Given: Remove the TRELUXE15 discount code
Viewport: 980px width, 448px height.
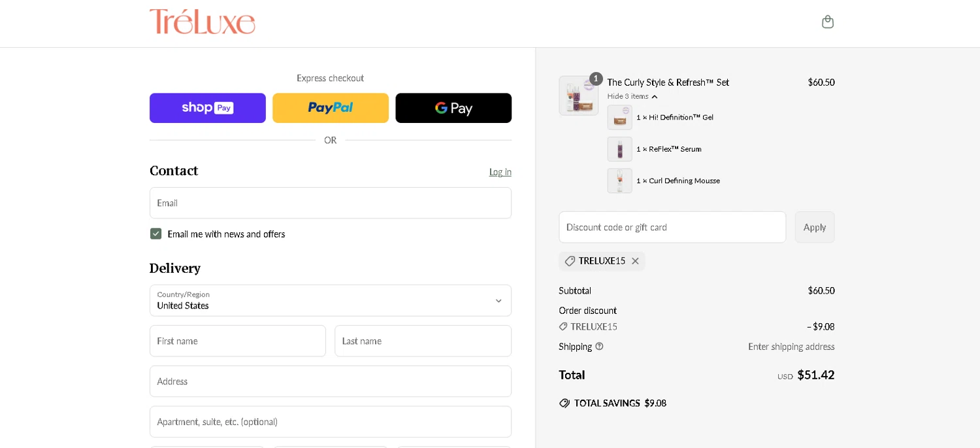Looking at the screenshot, I should pos(635,261).
